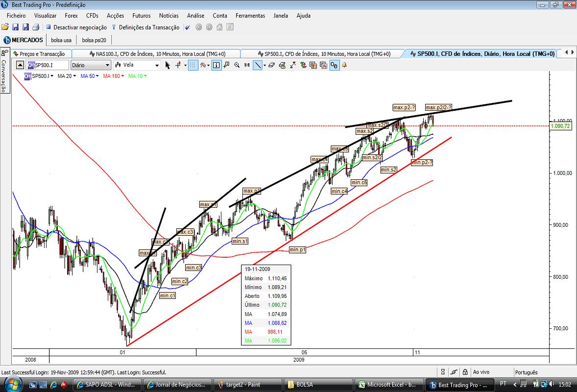Viewport: 577px width, 392px height.
Task: Expand the line tool dropdown arrow
Action: 264,66
